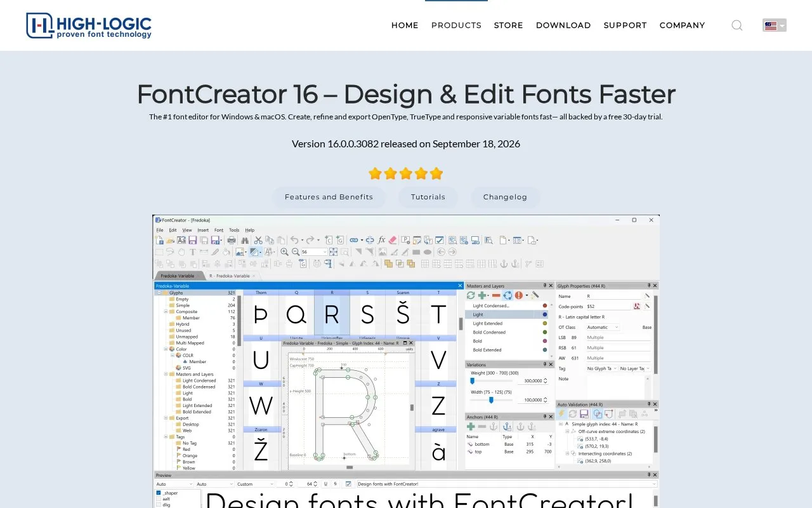Open the Tutorials button
Viewport: 812px width, 508px height.
(428, 197)
